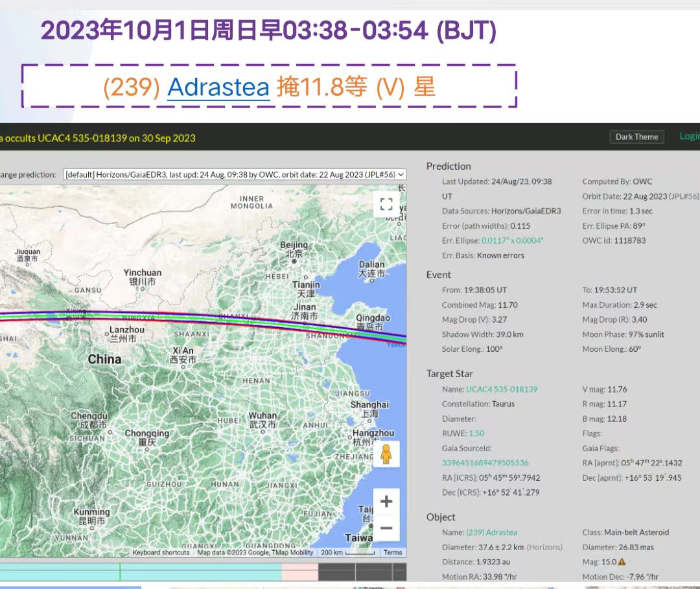Open the UCAC4 535-018139 target star link

point(501,389)
